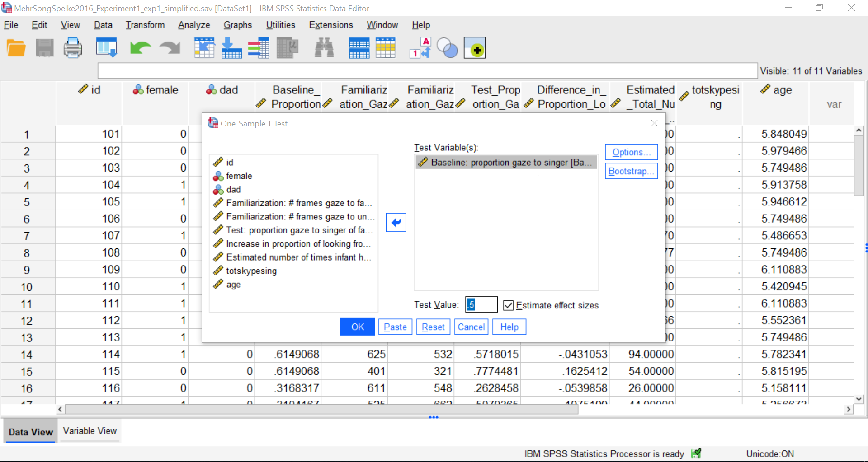Click the Go to variable icon
Screen dimensions: 868x462
pyautogui.click(x=231, y=48)
